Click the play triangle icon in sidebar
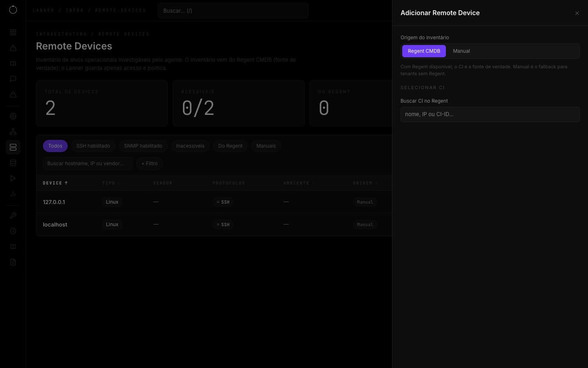The height and width of the screenshot is (368, 588). pos(13,178)
